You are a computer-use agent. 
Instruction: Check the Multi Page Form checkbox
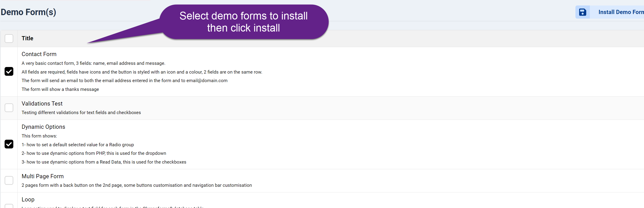[x=9, y=180]
